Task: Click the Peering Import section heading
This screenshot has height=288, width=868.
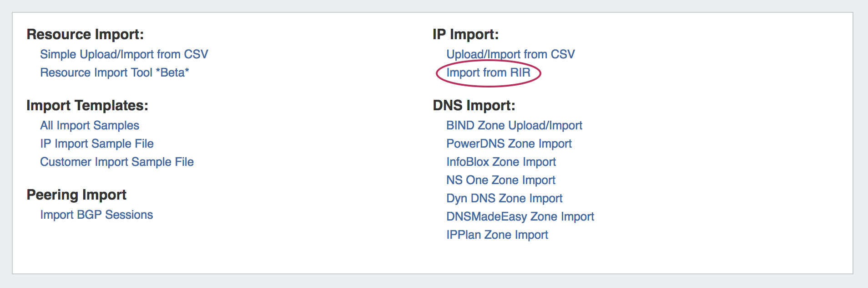Action: [x=76, y=195]
